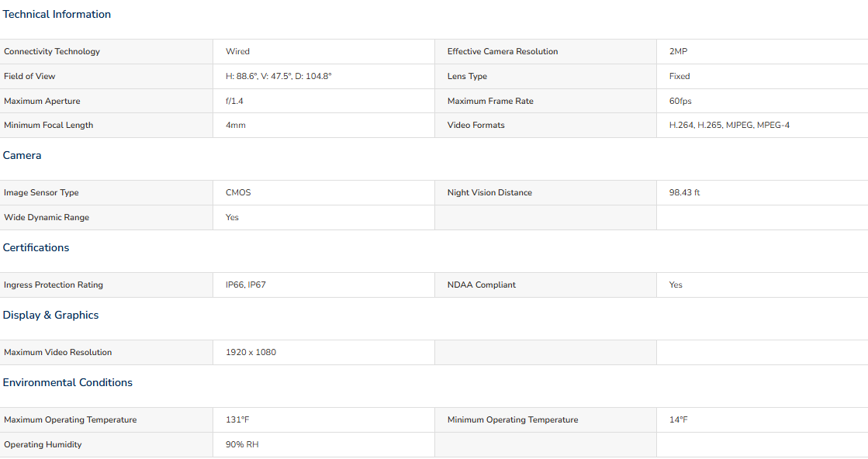Image resolution: width=868 pixels, height=459 pixels.
Task: Select the Field of View row label
Action: pos(29,76)
